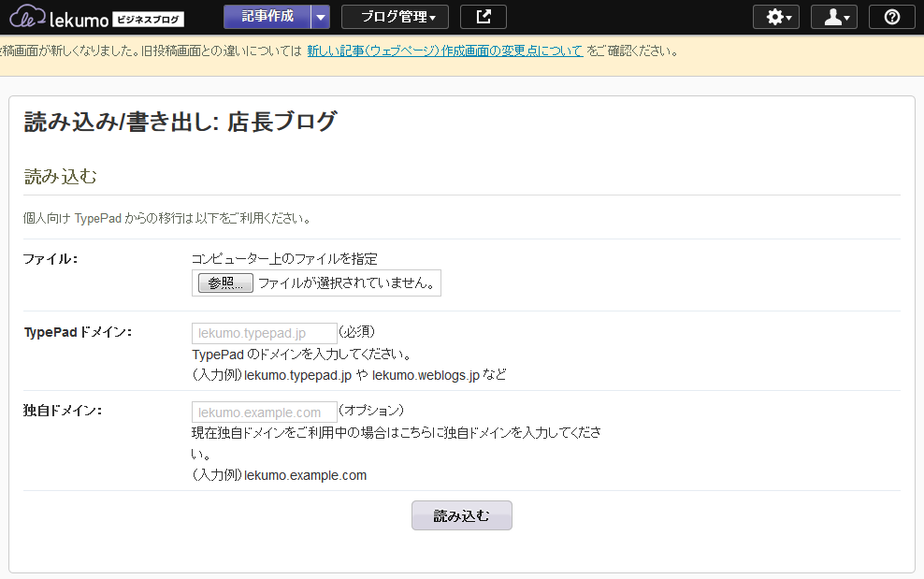Click the ビジネスブログ badge
Image resolution: width=924 pixels, height=579 pixels.
coord(148,20)
